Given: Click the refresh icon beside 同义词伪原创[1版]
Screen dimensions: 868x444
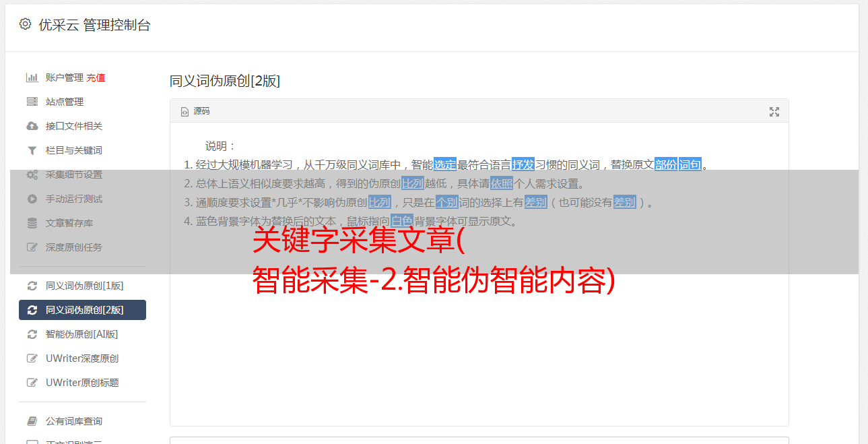Looking at the screenshot, I should click(32, 286).
